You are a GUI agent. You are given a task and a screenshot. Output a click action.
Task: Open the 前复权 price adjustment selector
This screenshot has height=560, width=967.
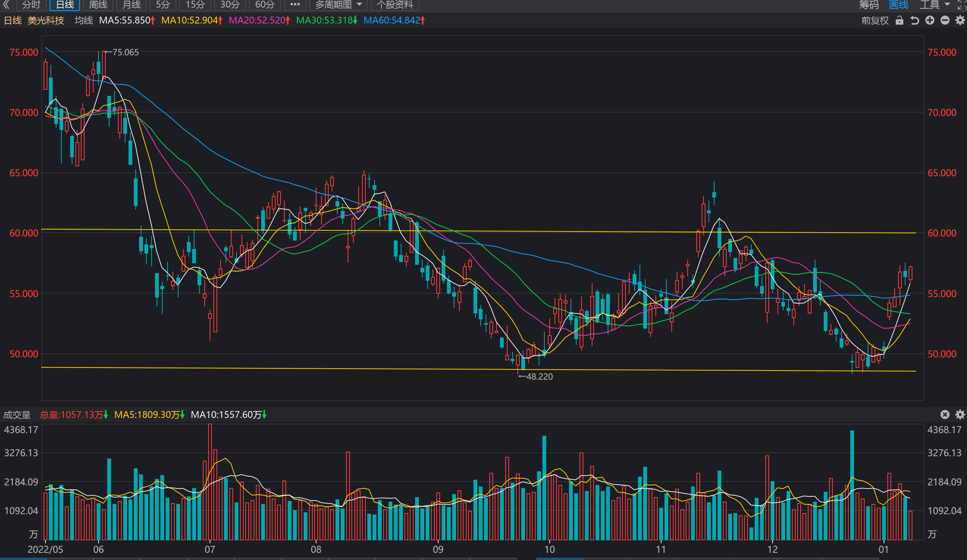[875, 20]
